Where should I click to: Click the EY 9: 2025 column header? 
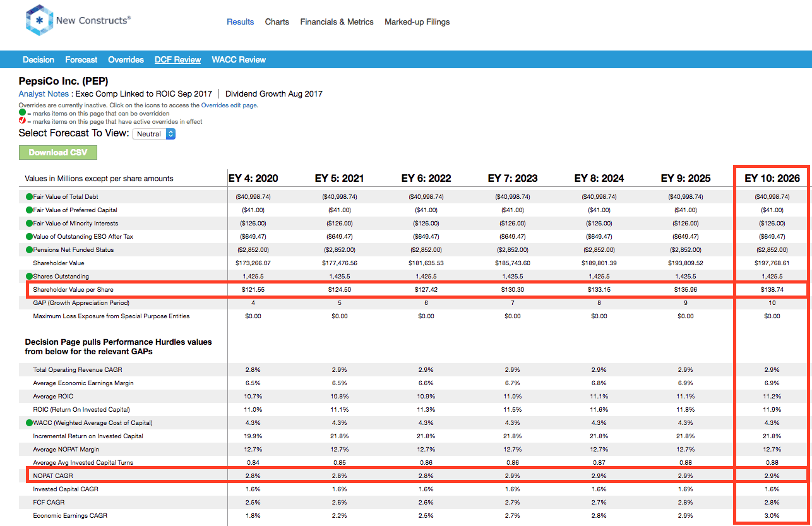pyautogui.click(x=686, y=179)
